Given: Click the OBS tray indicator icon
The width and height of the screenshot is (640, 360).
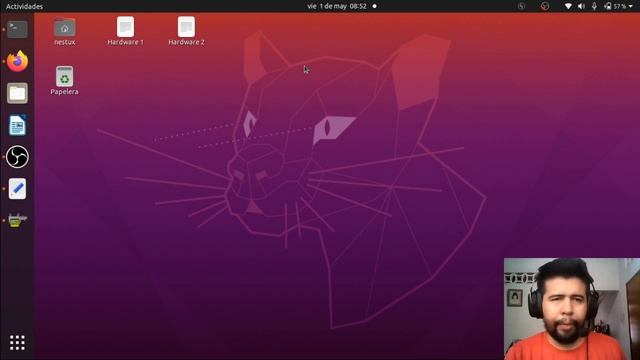Looking at the screenshot, I should pyautogui.click(x=545, y=6).
